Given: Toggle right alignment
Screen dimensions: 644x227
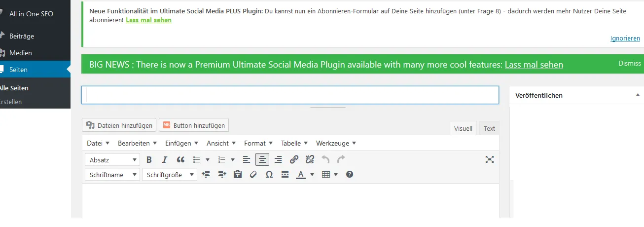Looking at the screenshot, I should pos(278,159).
